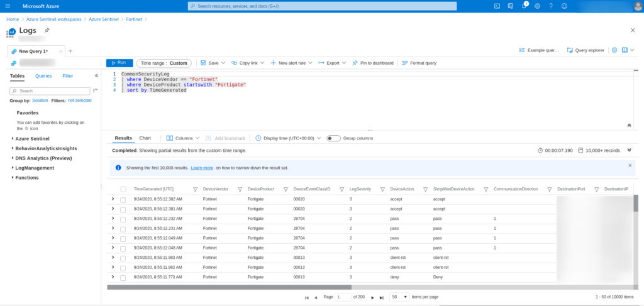Screen dimensions: 644x306
Task: Filter the LogSeverity column
Action: click(382, 190)
